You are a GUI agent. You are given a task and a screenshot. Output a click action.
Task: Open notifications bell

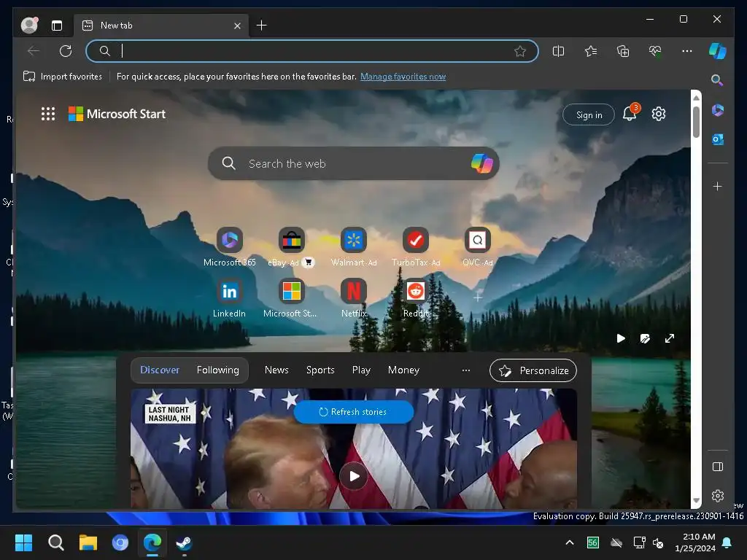[630, 113]
